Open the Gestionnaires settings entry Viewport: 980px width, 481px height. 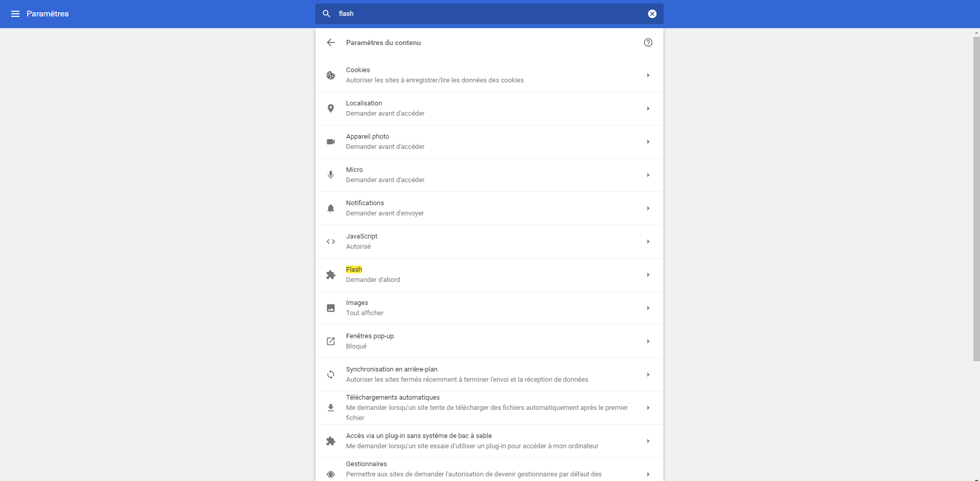click(489, 470)
